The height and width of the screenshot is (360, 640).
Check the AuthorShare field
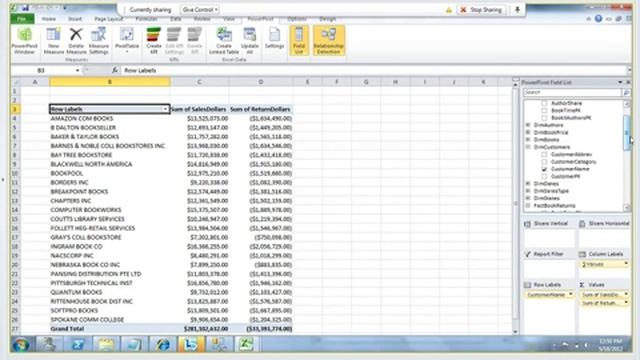(544, 103)
